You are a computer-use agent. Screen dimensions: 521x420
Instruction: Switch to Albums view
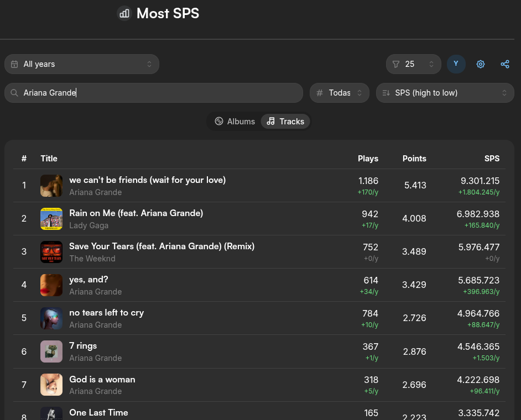[x=235, y=122]
